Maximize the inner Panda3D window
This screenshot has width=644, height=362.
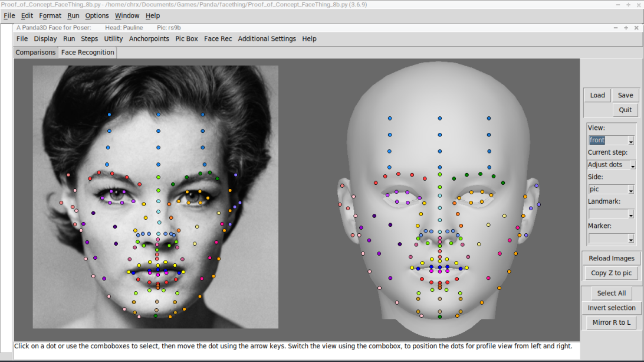click(x=626, y=28)
